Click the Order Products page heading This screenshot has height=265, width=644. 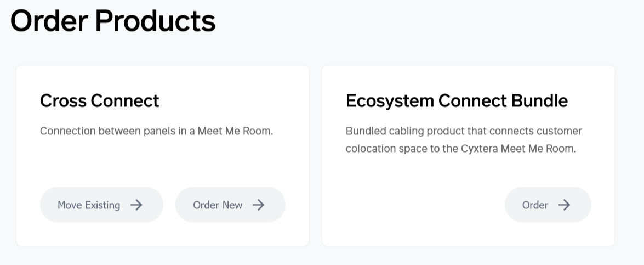[x=113, y=21]
